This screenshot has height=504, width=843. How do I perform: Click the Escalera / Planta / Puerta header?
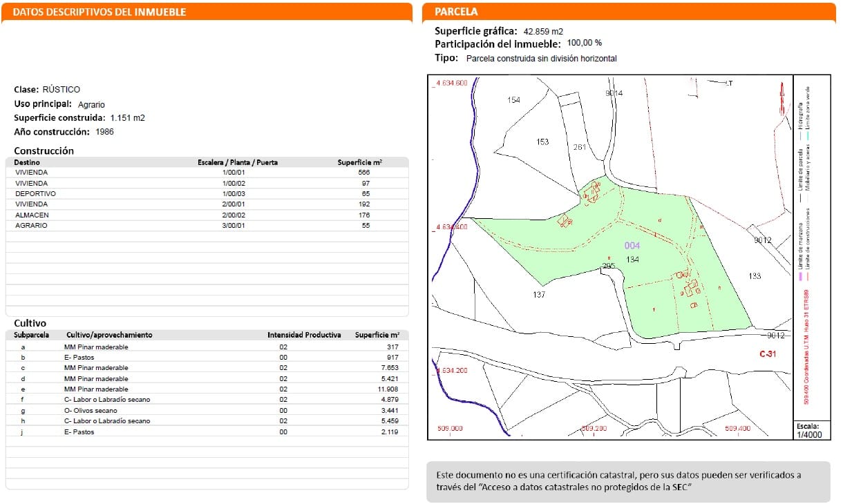click(x=238, y=163)
